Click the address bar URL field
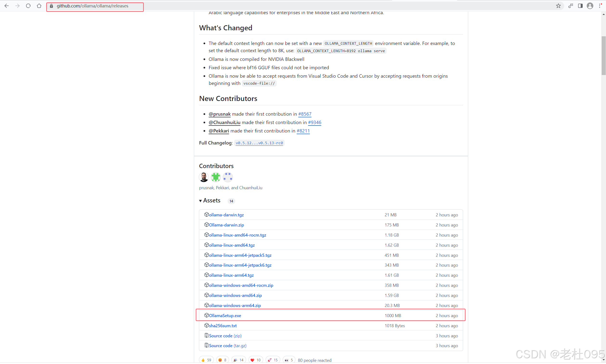This screenshot has width=606, height=364. coord(93,6)
